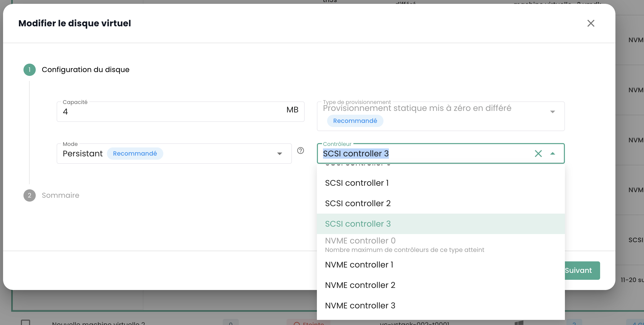
Task: Open the Type de provisionnement dropdown
Action: tap(552, 112)
